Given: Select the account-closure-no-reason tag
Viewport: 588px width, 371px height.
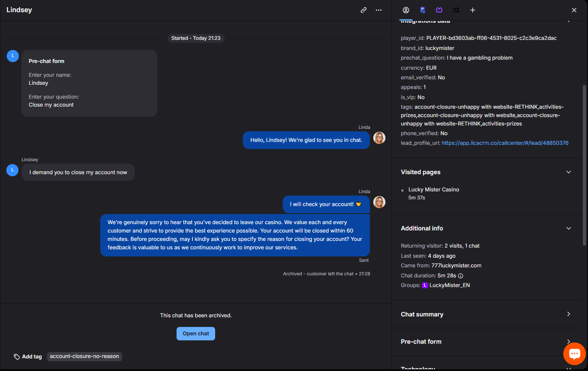Looking at the screenshot, I should tap(84, 356).
